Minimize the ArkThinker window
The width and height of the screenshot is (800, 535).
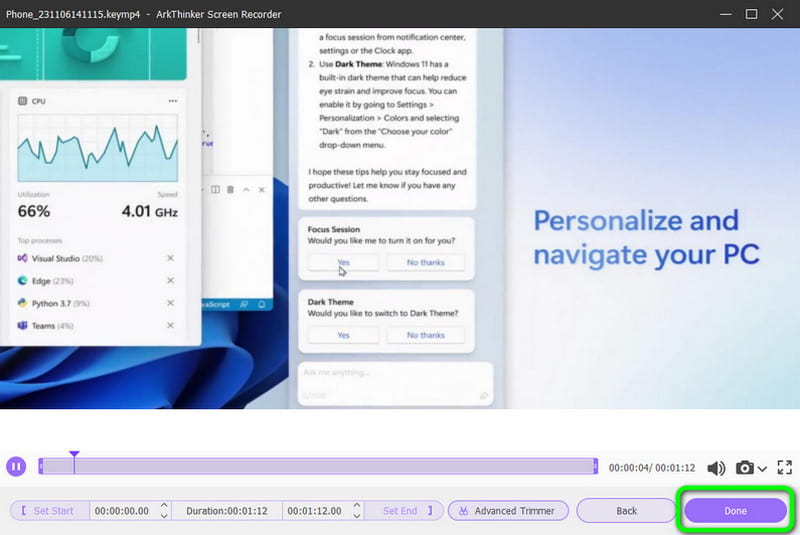pos(726,14)
